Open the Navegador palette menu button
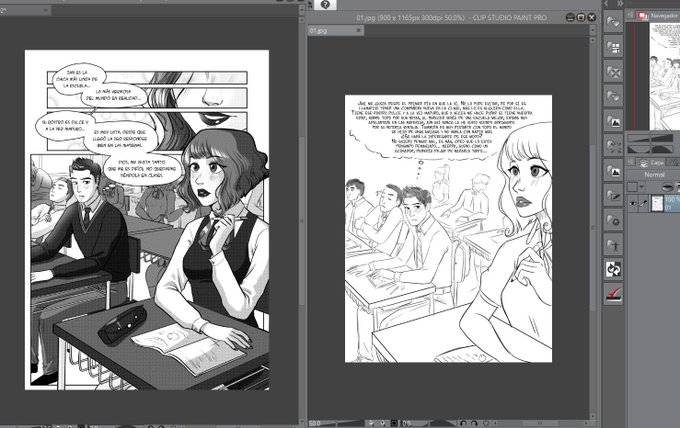The width and height of the screenshot is (680, 428). point(630,15)
